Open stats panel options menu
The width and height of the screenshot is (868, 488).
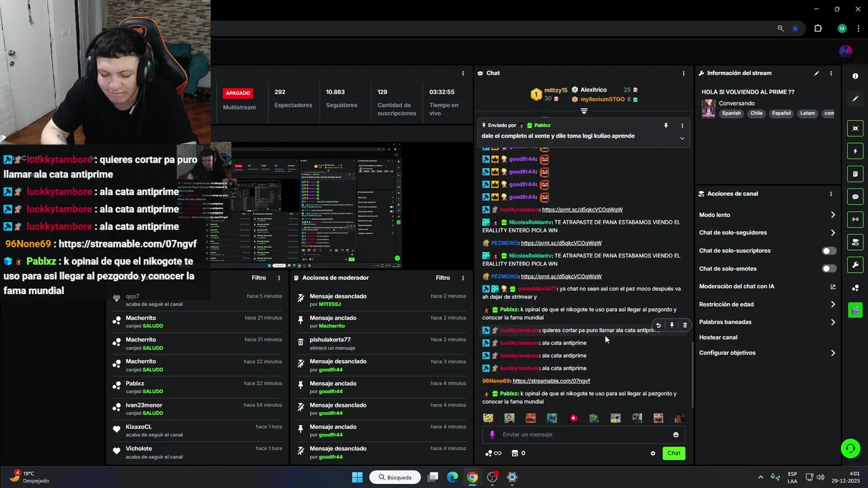click(463, 73)
